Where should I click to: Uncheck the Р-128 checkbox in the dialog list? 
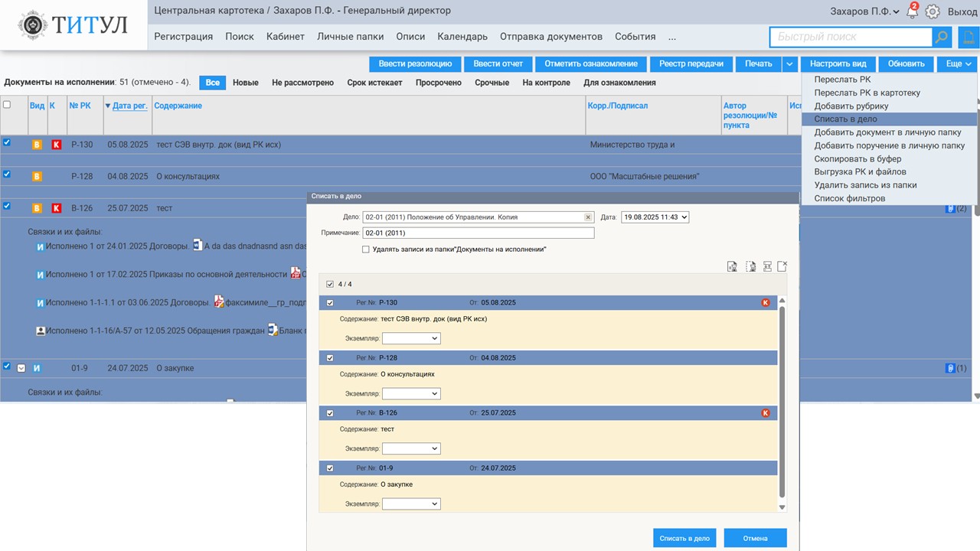point(330,358)
